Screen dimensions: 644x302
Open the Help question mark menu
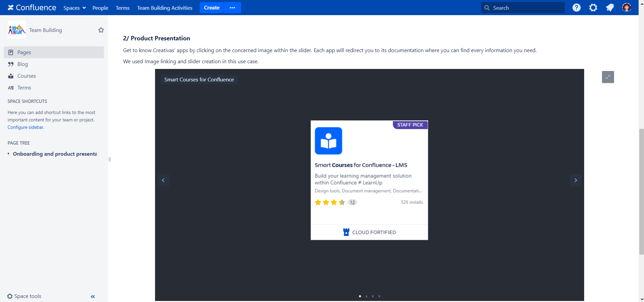coord(576,7)
